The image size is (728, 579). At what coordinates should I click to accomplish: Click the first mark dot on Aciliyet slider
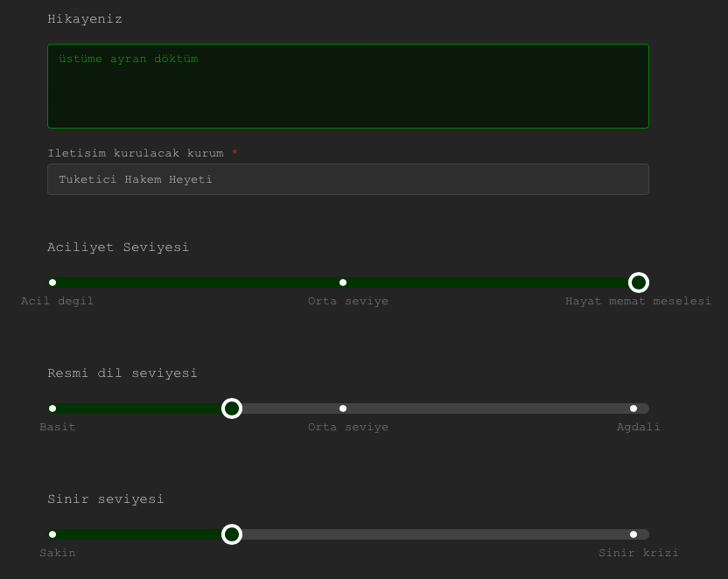click(52, 283)
